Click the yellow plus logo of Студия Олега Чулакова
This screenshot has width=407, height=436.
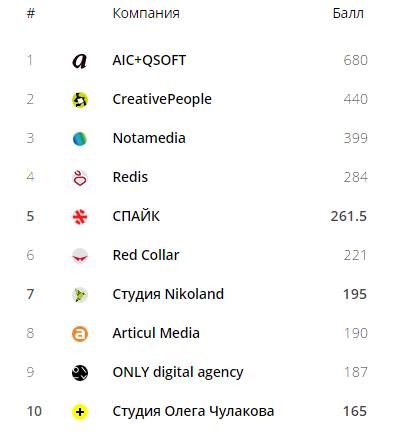[x=80, y=412]
